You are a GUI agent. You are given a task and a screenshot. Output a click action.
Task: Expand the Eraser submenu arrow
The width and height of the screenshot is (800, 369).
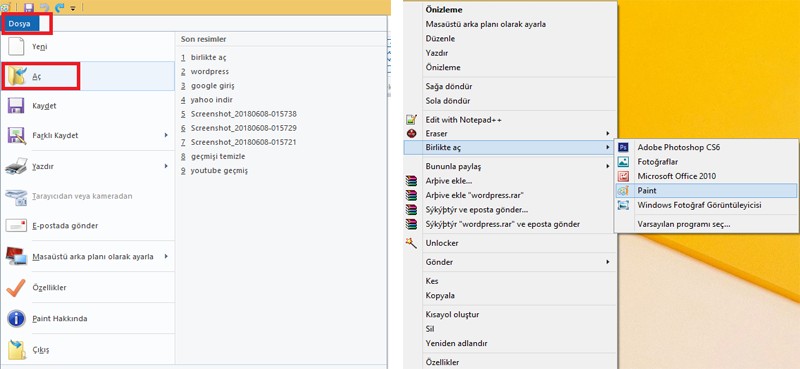tap(608, 134)
